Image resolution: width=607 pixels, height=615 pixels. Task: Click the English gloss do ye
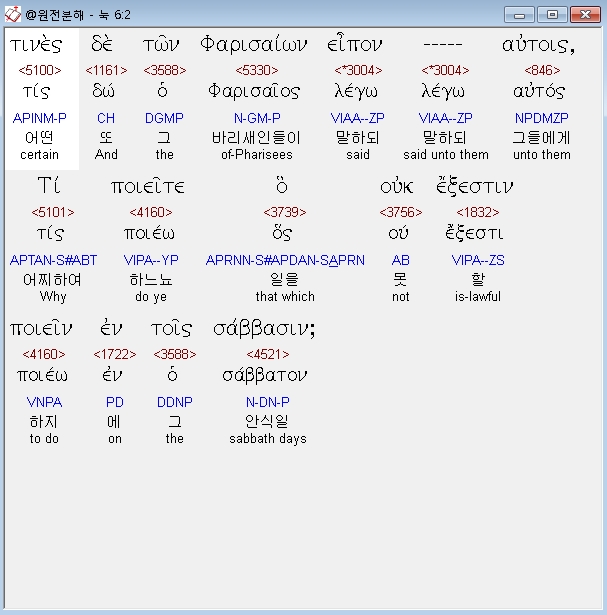pos(151,297)
